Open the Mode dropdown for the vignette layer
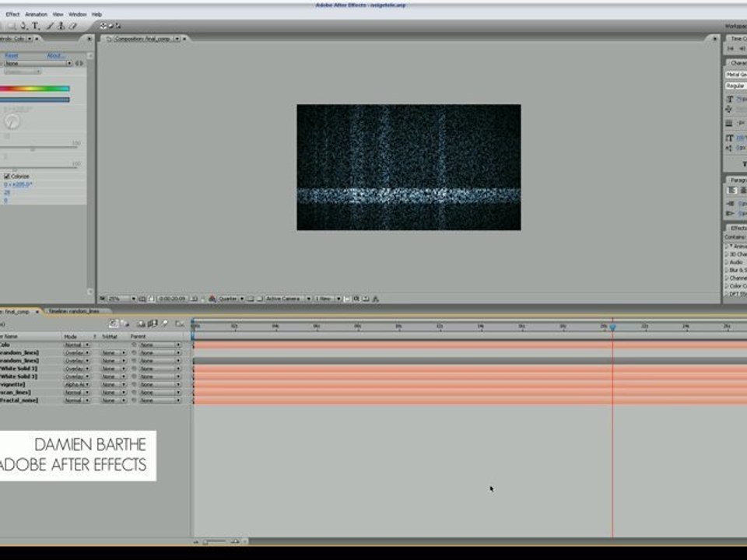The height and width of the screenshot is (560, 747). pos(77,385)
